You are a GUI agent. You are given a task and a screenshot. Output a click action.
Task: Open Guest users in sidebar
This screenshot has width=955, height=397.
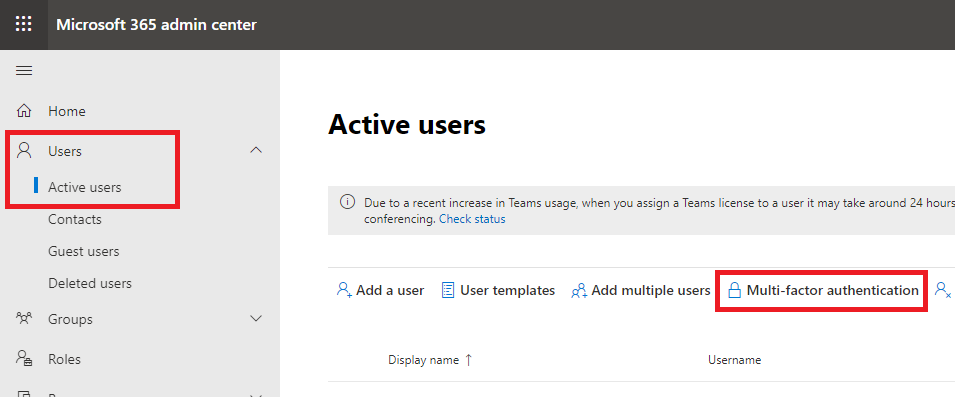tap(83, 251)
